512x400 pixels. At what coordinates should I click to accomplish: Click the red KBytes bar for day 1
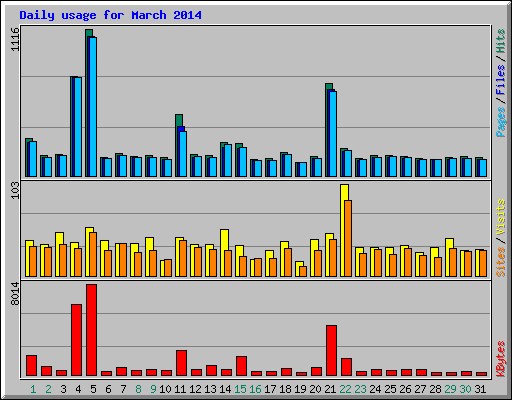(x=32, y=365)
